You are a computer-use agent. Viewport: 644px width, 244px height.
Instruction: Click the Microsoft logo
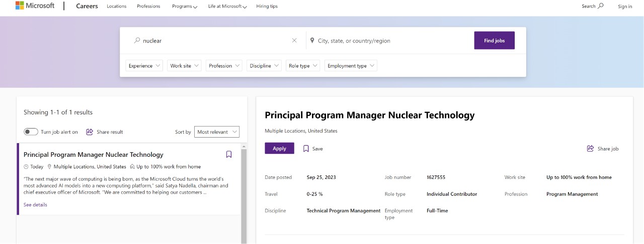coord(35,6)
